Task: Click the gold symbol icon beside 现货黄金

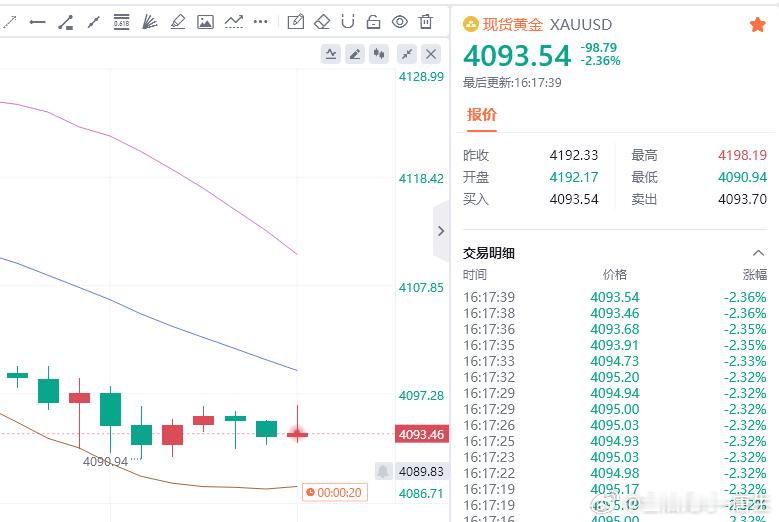Action: 470,24
